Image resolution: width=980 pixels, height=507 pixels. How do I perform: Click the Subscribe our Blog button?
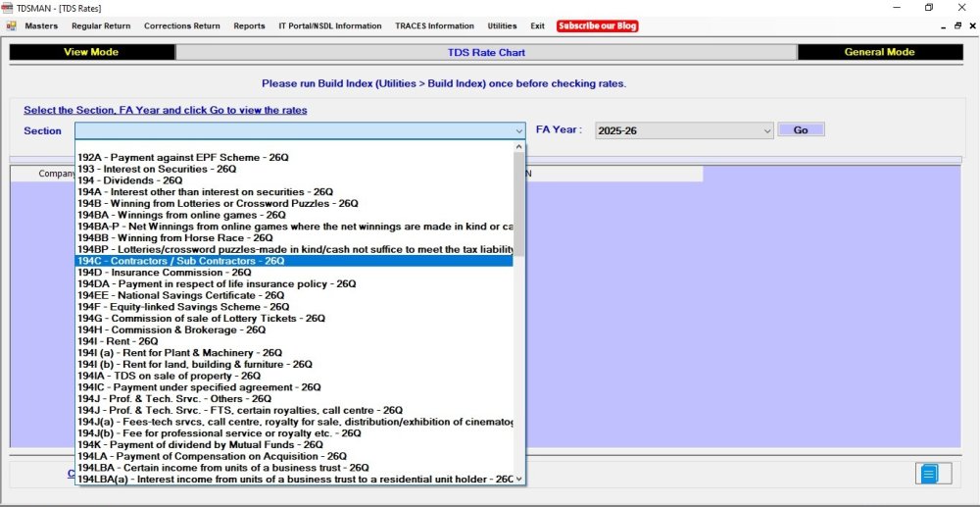coord(598,26)
